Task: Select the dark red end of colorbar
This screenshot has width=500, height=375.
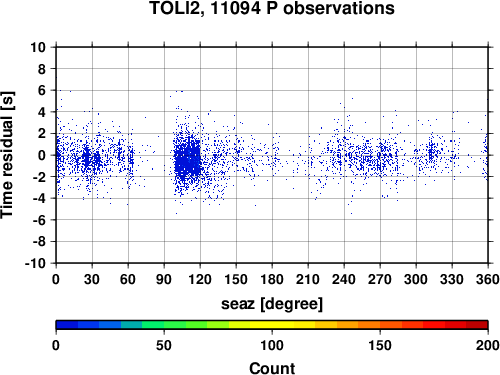Action: [477, 325]
